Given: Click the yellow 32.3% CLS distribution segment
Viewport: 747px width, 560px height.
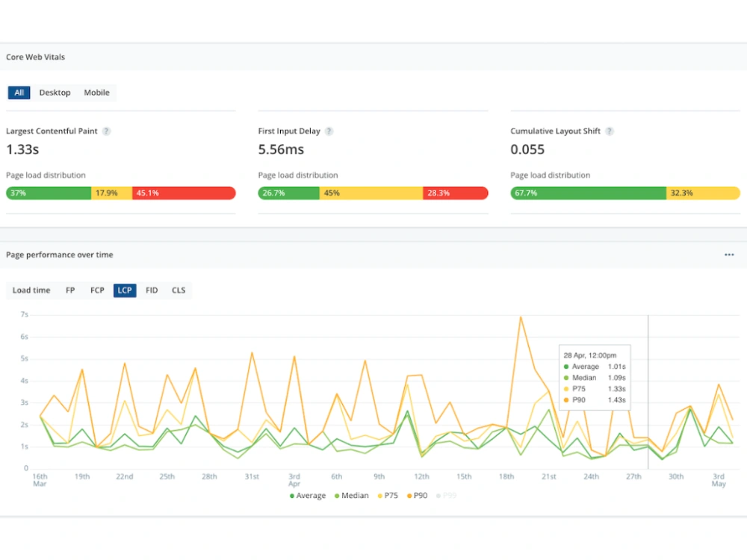Looking at the screenshot, I should tap(703, 193).
